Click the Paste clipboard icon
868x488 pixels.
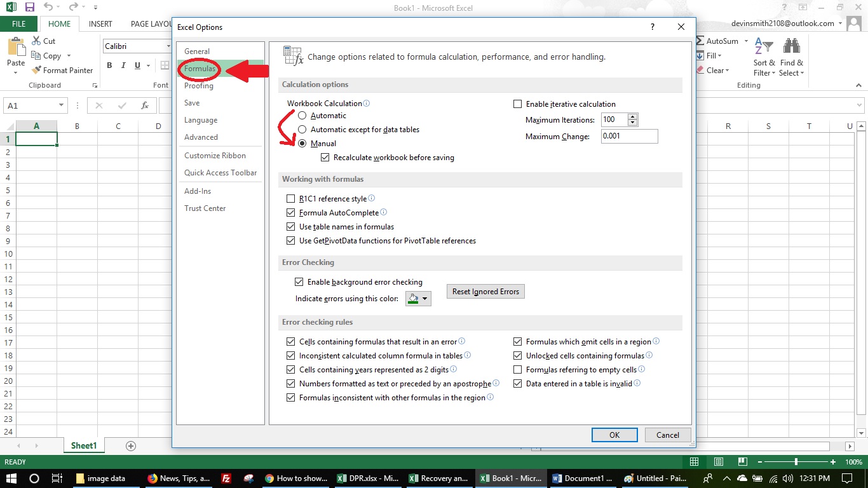pyautogui.click(x=16, y=48)
